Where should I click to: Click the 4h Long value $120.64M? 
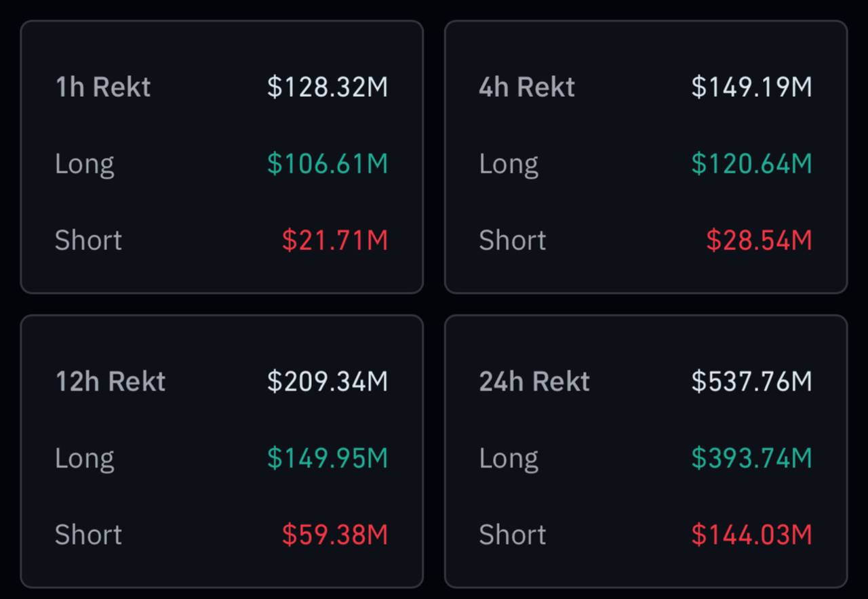click(751, 164)
